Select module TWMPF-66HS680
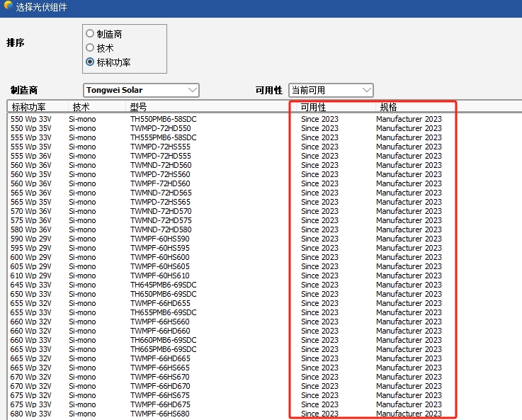Screen dimensions: 522x420 160,414
